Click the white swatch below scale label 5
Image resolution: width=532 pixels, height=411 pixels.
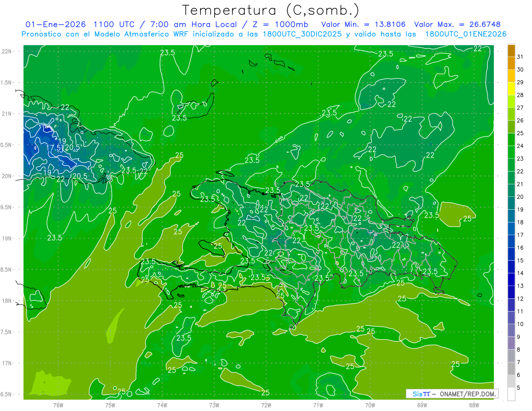(x=511, y=394)
